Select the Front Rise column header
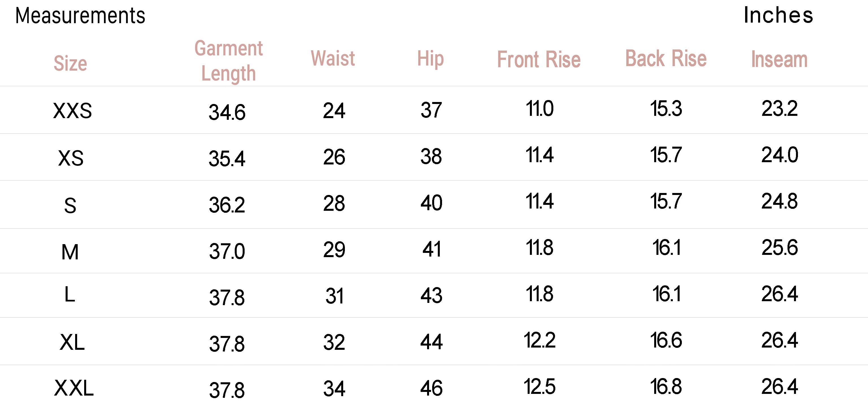868x408 pixels. 539,59
